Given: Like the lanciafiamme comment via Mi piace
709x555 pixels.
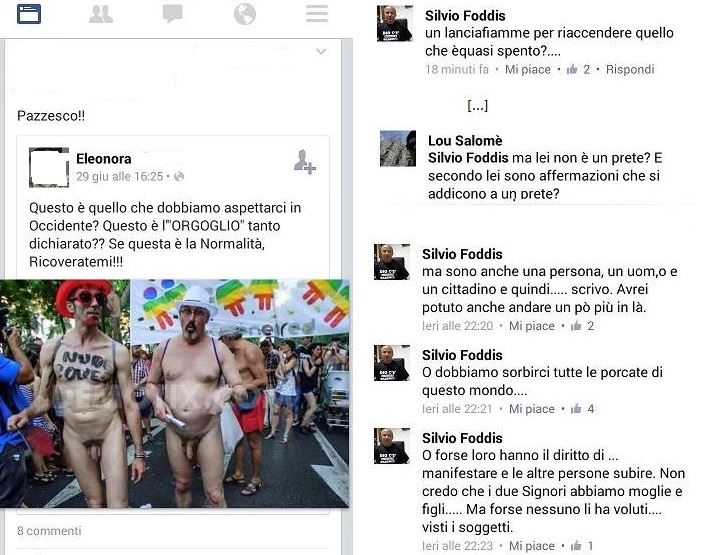Looking at the screenshot, I should click(528, 69).
